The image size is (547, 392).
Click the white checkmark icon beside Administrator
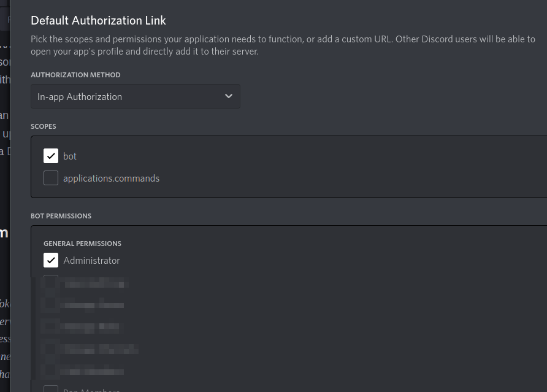pyautogui.click(x=51, y=260)
